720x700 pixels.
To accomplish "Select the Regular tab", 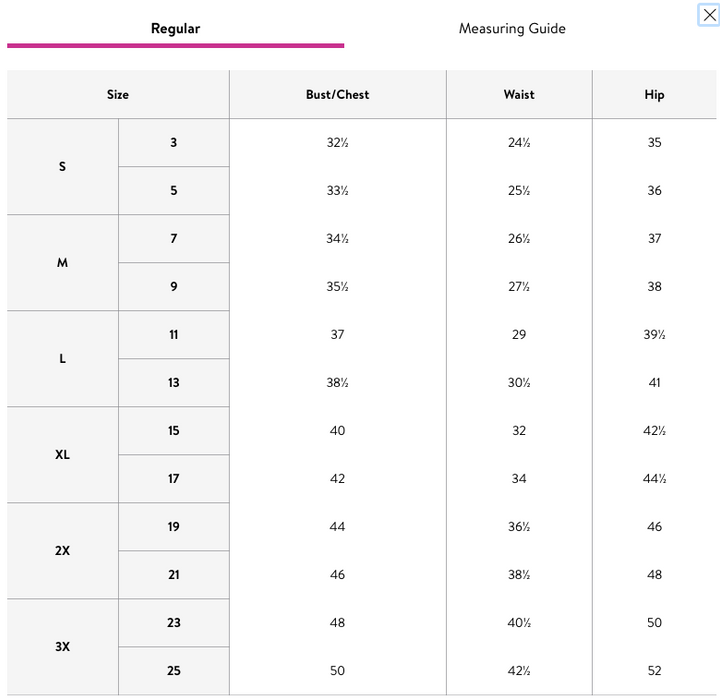I will [175, 28].
